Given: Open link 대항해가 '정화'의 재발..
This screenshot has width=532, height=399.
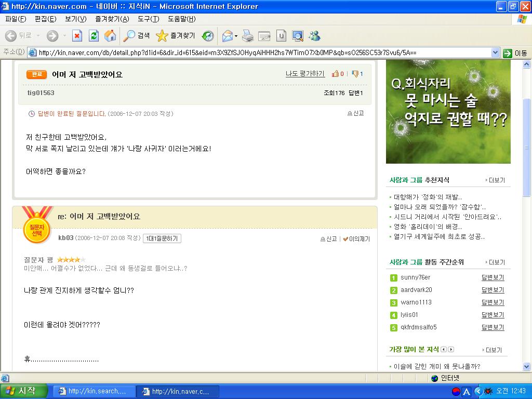Looking at the screenshot, I should coord(428,197).
